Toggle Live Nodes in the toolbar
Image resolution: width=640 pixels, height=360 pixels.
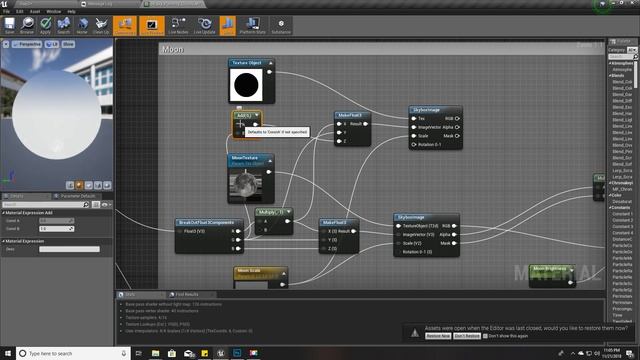point(178,25)
